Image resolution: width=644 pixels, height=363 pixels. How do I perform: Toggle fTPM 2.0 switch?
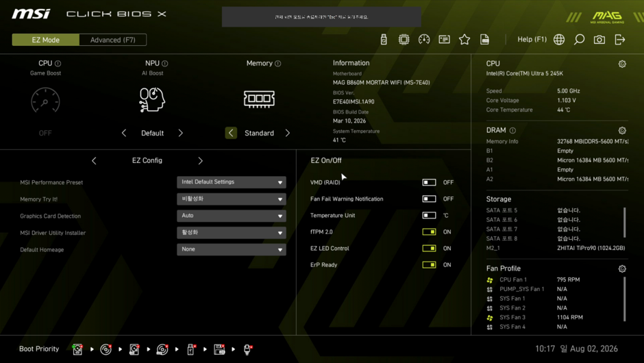pyautogui.click(x=429, y=231)
